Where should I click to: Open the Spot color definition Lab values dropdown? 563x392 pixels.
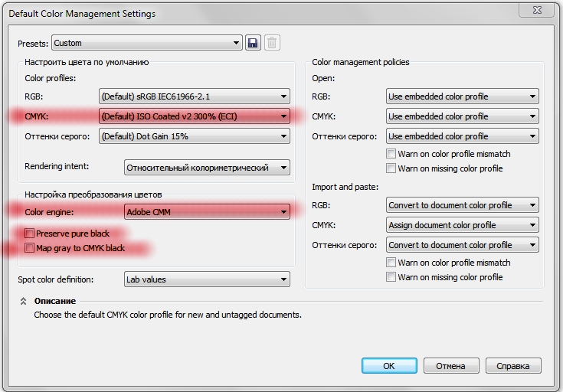[207, 279]
